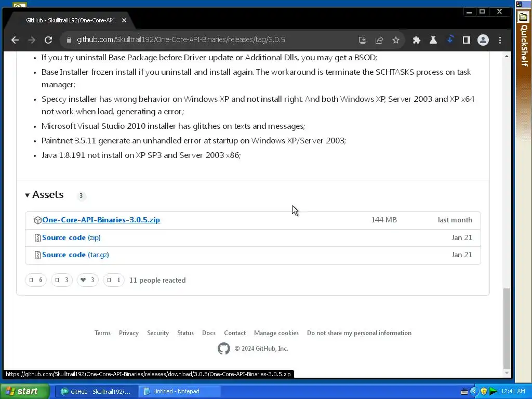Toggle the browser side panel icon
Image resolution: width=532 pixels, height=399 pixels.
(x=466, y=40)
